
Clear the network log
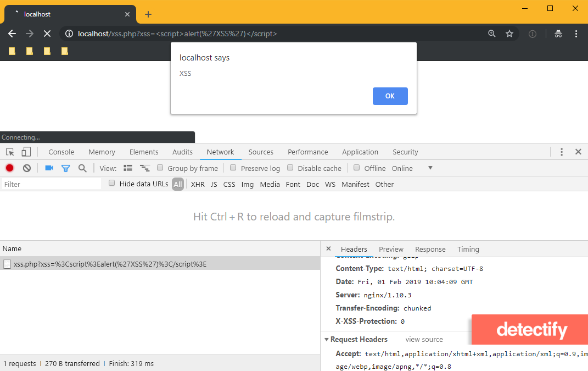click(x=26, y=168)
